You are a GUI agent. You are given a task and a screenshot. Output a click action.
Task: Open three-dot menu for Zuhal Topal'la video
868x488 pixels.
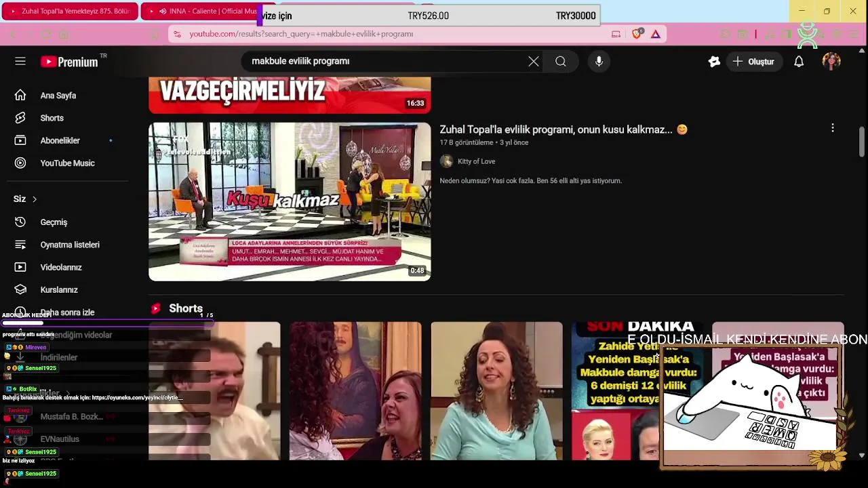[x=833, y=128]
